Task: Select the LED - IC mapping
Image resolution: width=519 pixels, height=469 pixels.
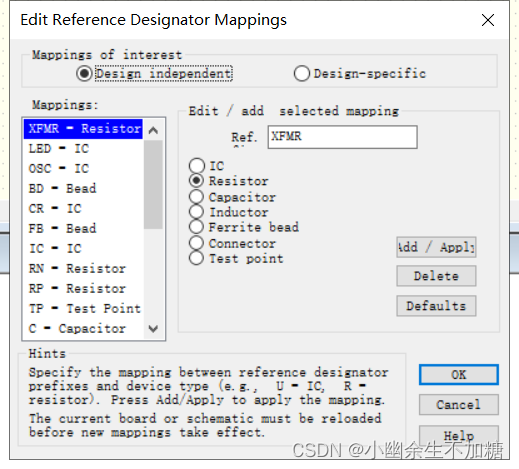Action: tap(83, 149)
